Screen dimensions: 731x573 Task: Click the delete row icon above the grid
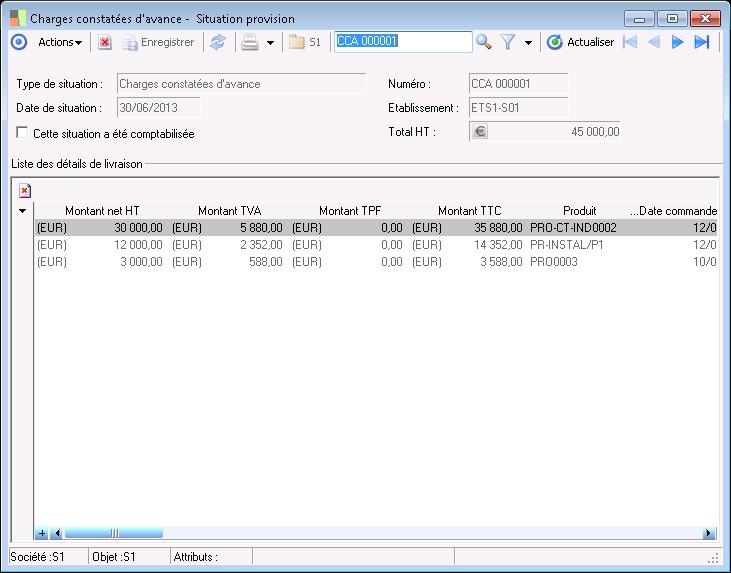click(25, 191)
